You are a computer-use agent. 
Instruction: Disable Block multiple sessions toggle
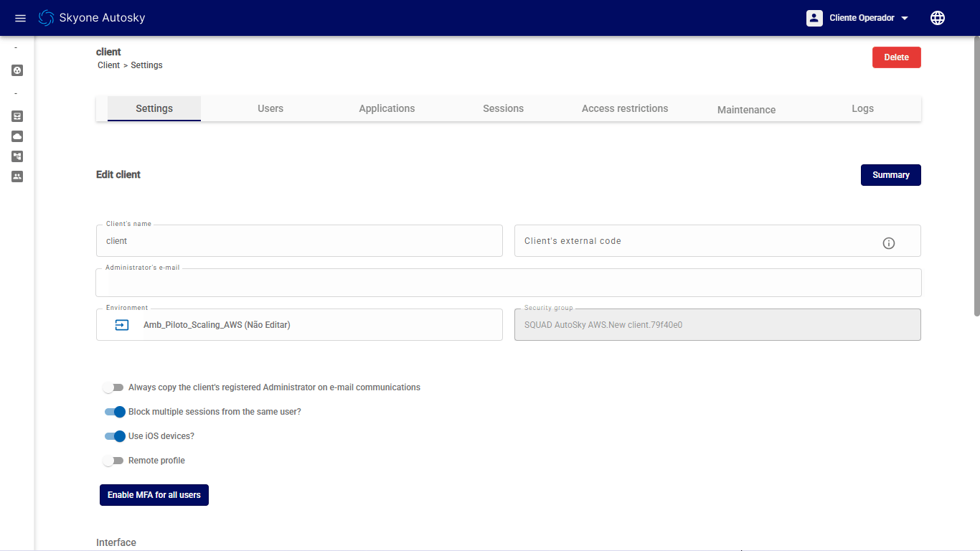point(115,412)
